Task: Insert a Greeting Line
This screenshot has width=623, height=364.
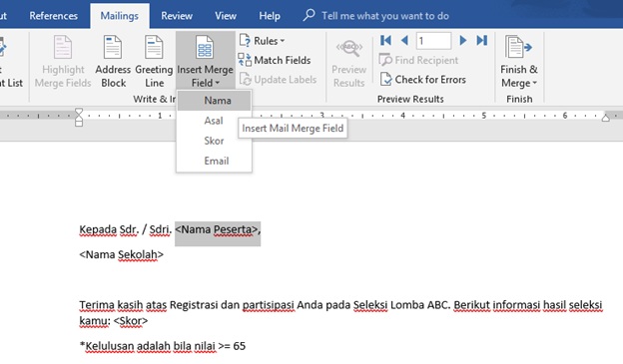Action: (x=154, y=62)
